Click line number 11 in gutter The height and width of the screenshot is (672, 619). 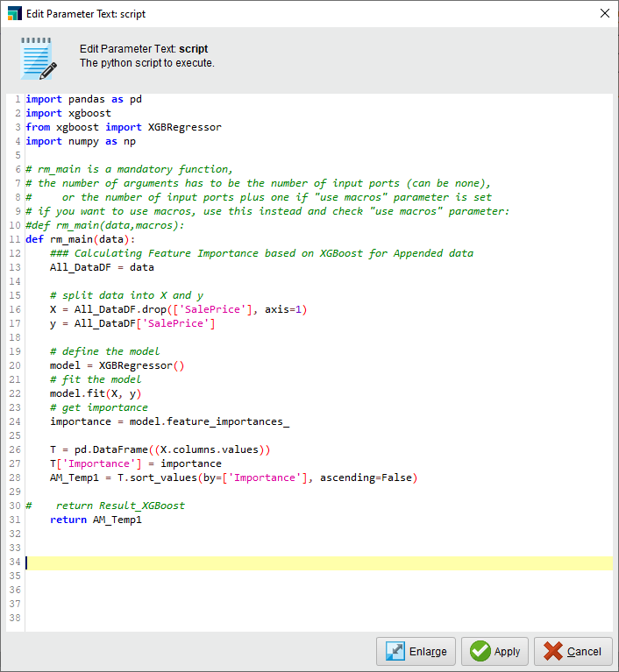pyautogui.click(x=15, y=239)
